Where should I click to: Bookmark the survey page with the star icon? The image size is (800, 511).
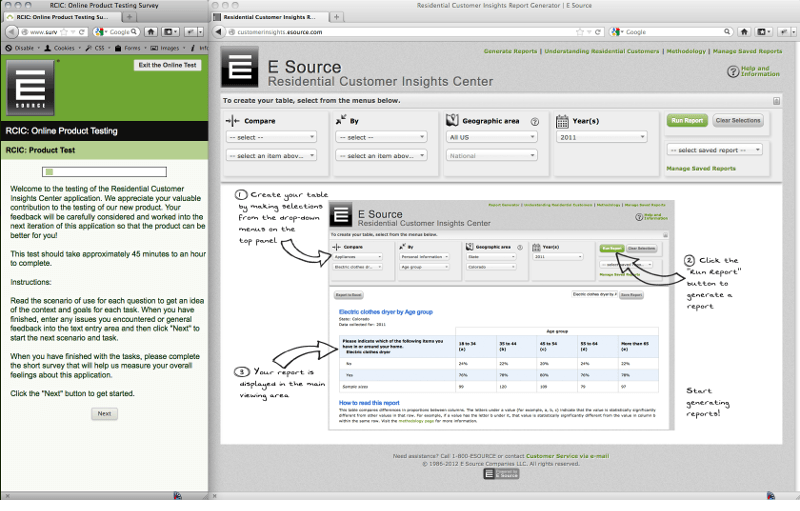[x=64, y=32]
